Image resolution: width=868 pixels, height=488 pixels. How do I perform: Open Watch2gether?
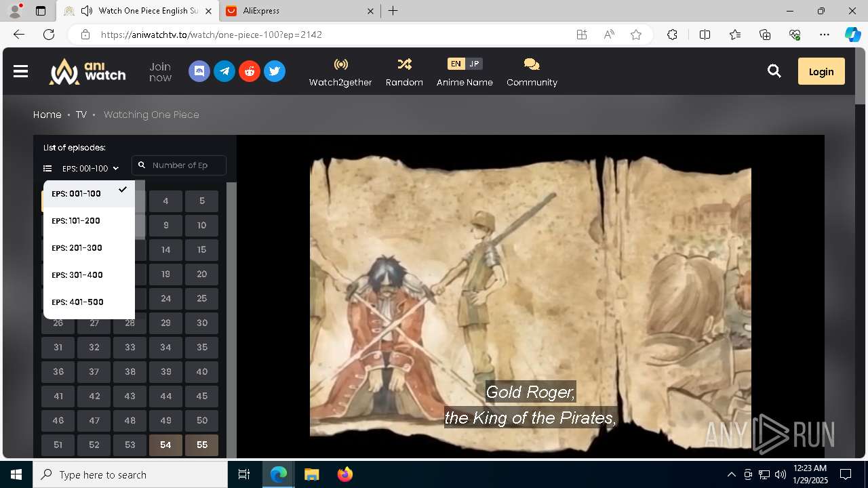click(340, 72)
